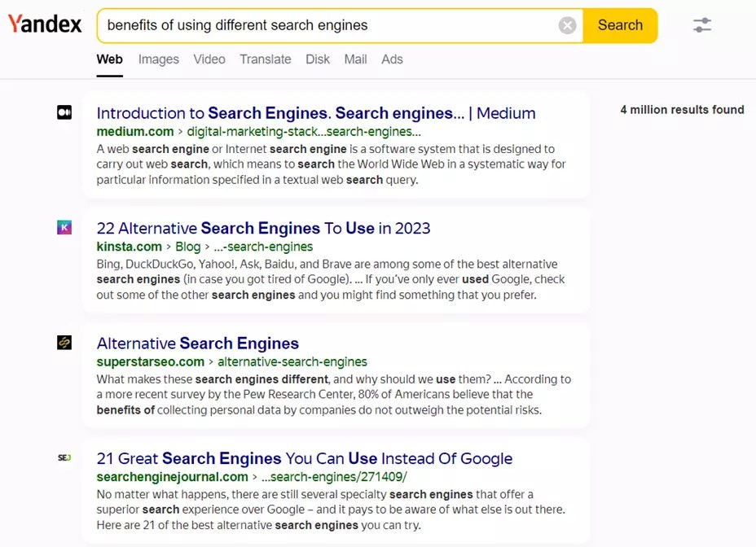Click inside the search query field
756x547 pixels.
tap(326, 25)
